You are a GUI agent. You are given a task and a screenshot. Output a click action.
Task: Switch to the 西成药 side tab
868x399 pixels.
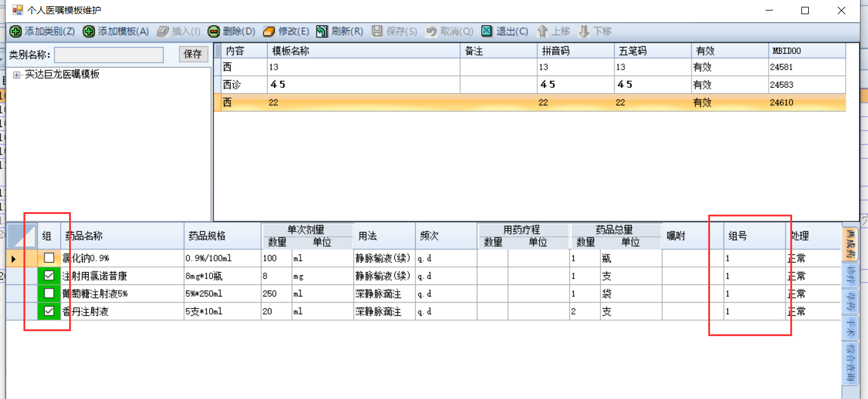coord(850,243)
